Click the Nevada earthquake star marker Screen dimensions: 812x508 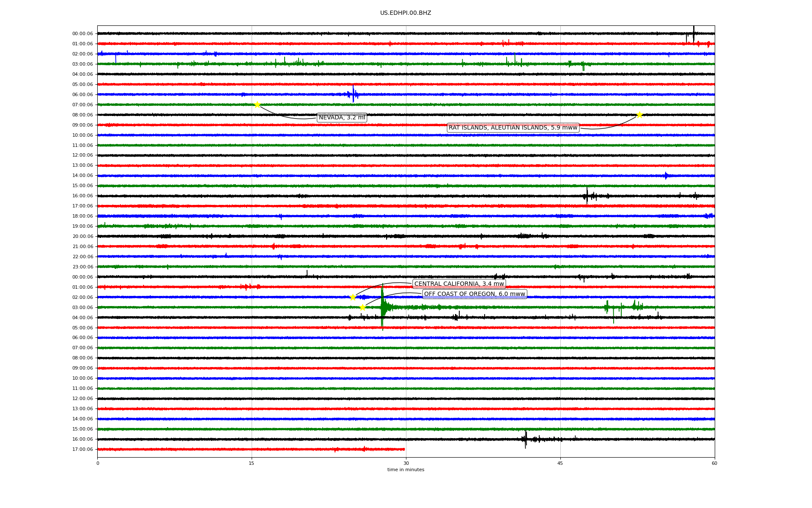(x=257, y=105)
